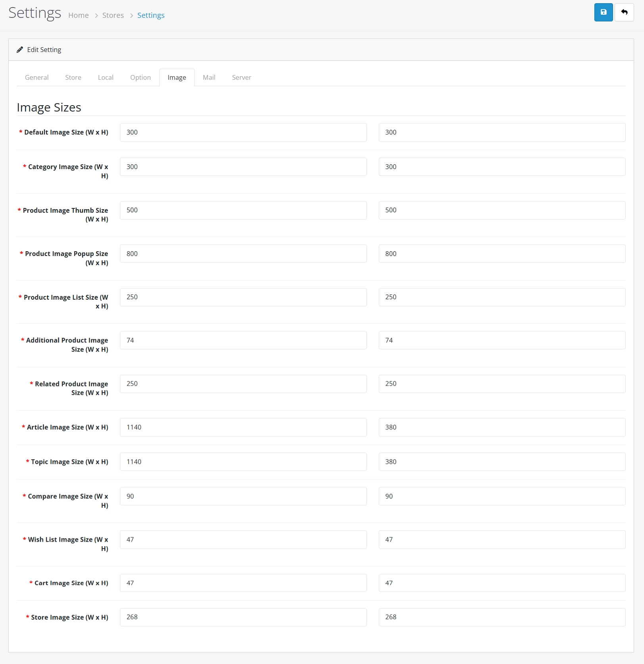
Task: Click the blue save icon button
Action: 603,12
